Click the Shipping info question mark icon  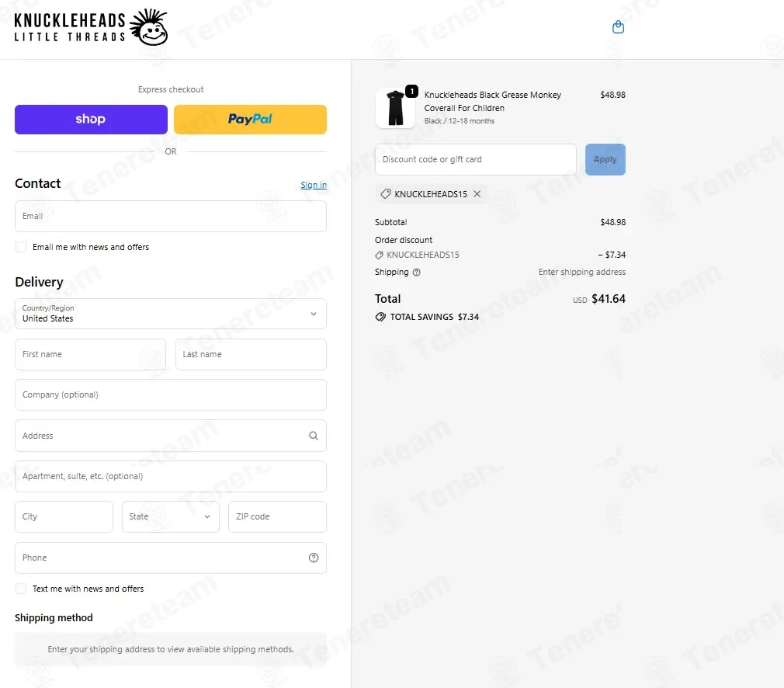coord(417,273)
